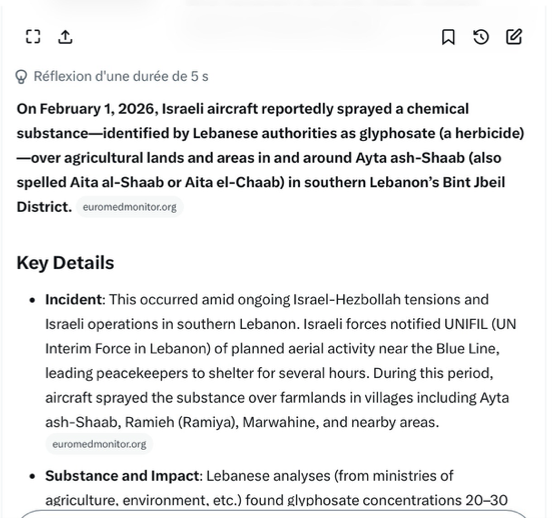This screenshot has height=518, width=552.
Task: Click the word 'UNIFIL' in Incident paragraph
Action: [x=465, y=324]
